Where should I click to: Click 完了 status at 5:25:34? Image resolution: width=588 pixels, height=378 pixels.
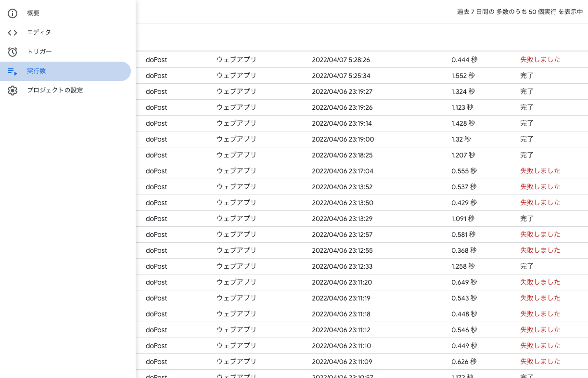(527, 76)
